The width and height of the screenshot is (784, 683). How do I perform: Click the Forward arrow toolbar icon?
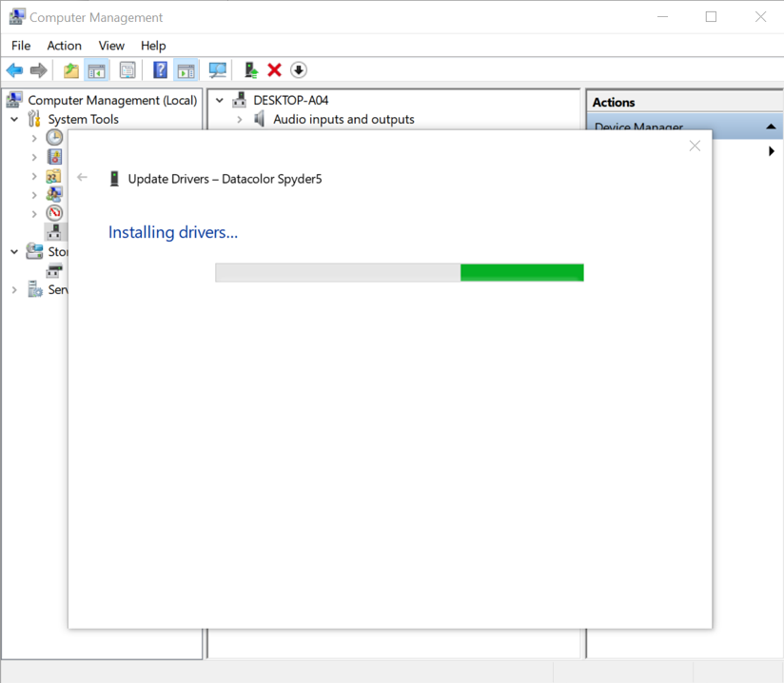pos(38,70)
